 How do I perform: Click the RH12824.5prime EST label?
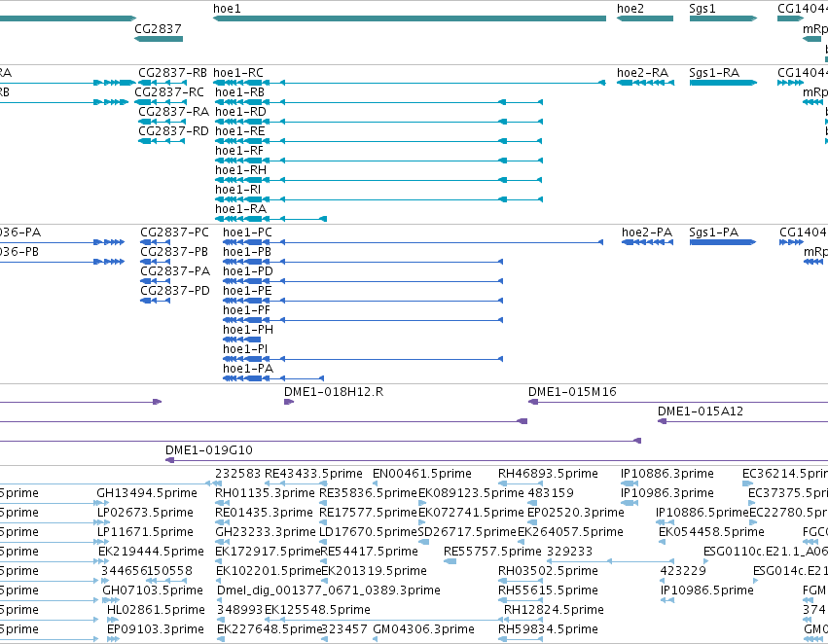pyautogui.click(x=554, y=610)
